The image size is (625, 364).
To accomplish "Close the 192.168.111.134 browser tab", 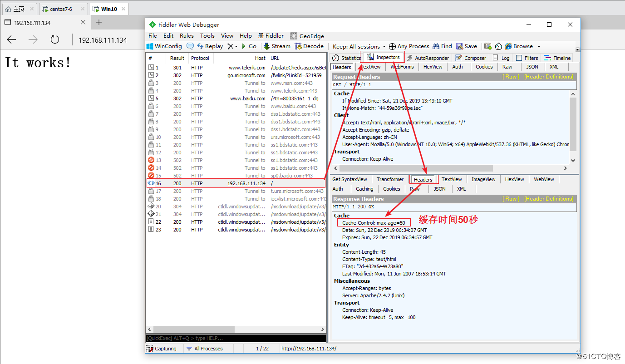I will click(83, 22).
